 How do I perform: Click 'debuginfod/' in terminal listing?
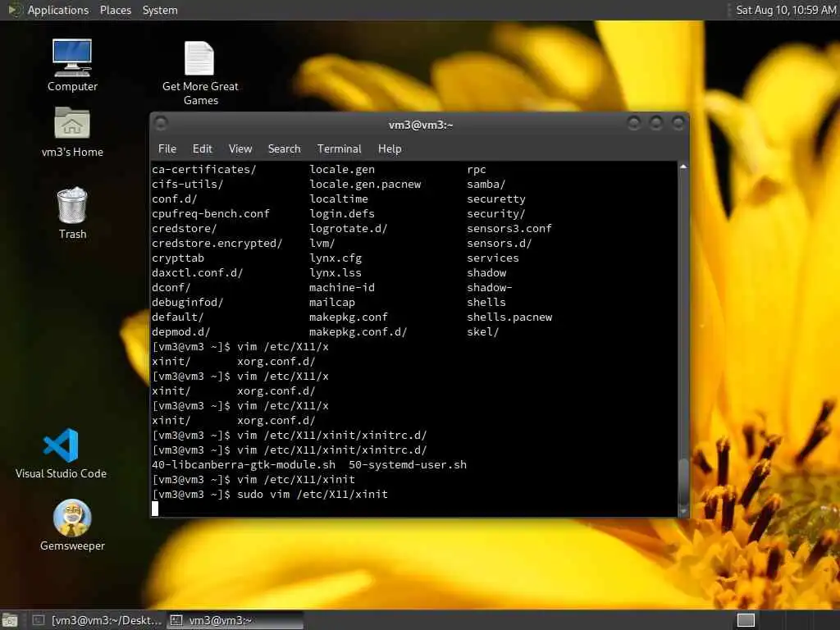[188, 302]
